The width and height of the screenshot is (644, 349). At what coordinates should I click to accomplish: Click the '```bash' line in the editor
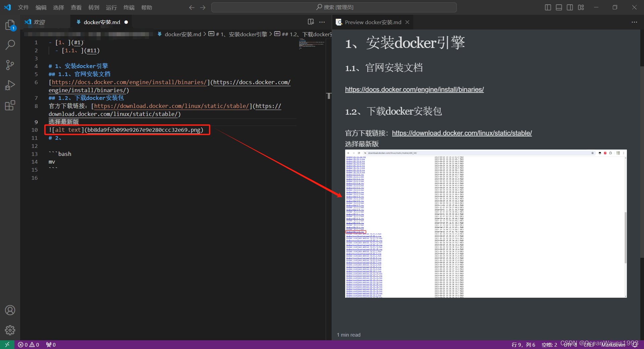click(60, 154)
